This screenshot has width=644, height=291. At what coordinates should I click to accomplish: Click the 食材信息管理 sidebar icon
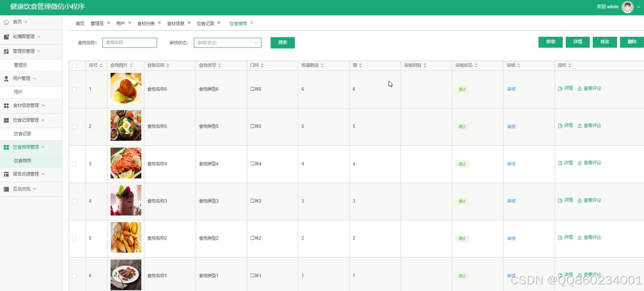[6, 106]
